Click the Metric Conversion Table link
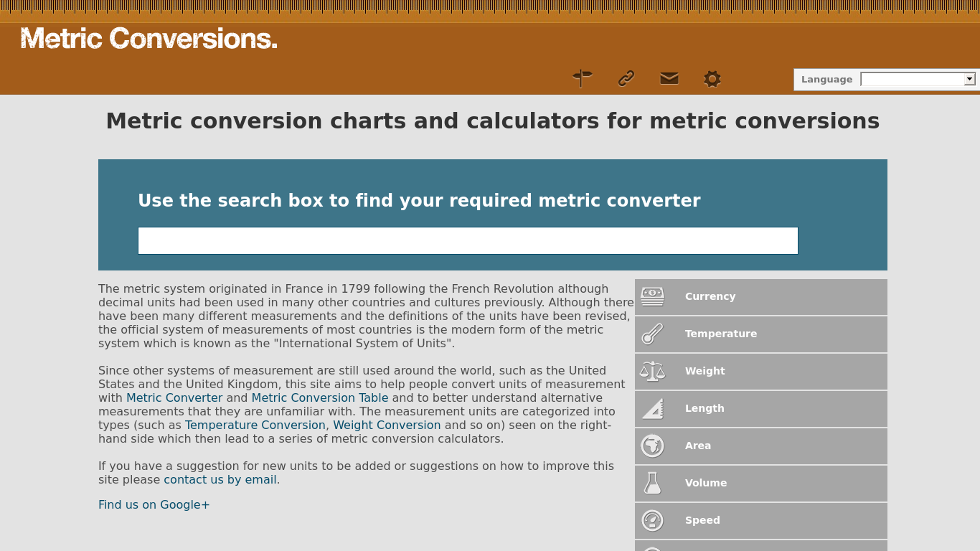Viewport: 980px width, 551px height. tap(320, 397)
